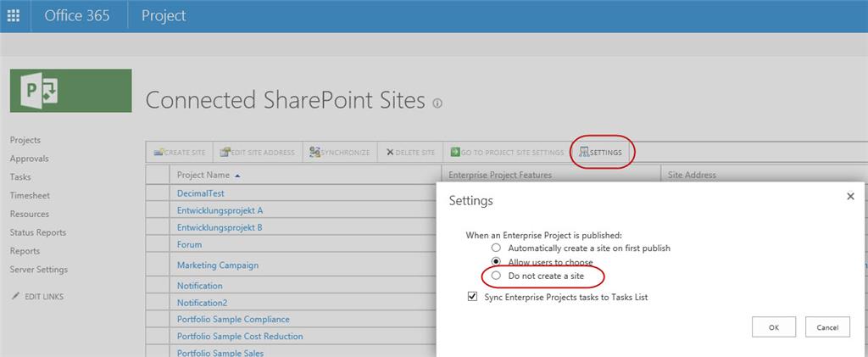This screenshot has height=357, width=868.
Task: Click Edit Links with the pencil icon
Action: click(37, 297)
